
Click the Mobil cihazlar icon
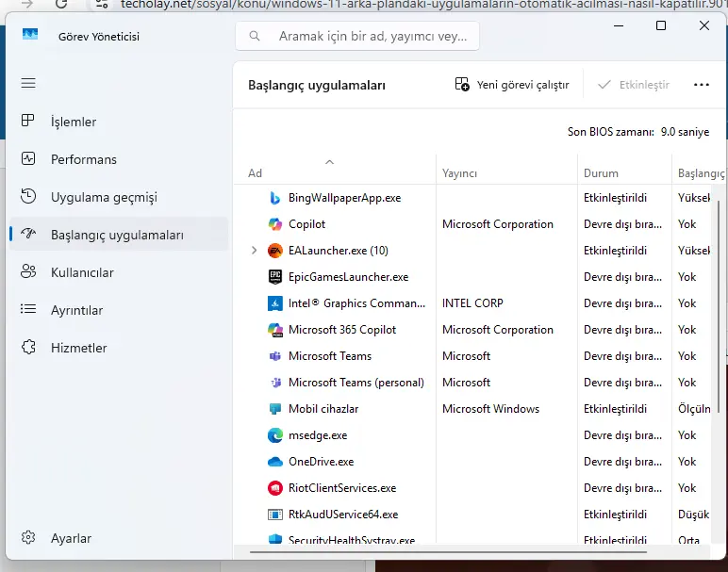(274, 409)
